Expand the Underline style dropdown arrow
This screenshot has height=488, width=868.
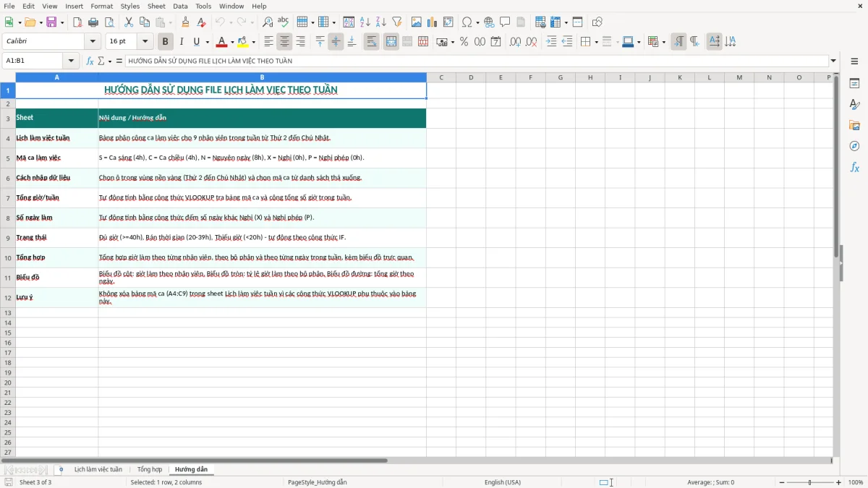tap(207, 42)
